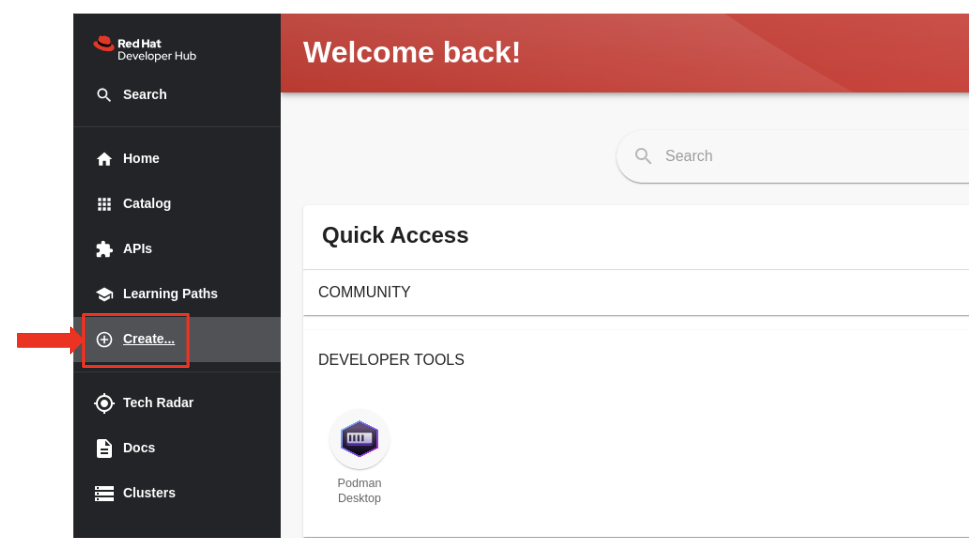Click the magnifier icon in main search bar
This screenshot has width=980, height=552.
pyautogui.click(x=643, y=156)
